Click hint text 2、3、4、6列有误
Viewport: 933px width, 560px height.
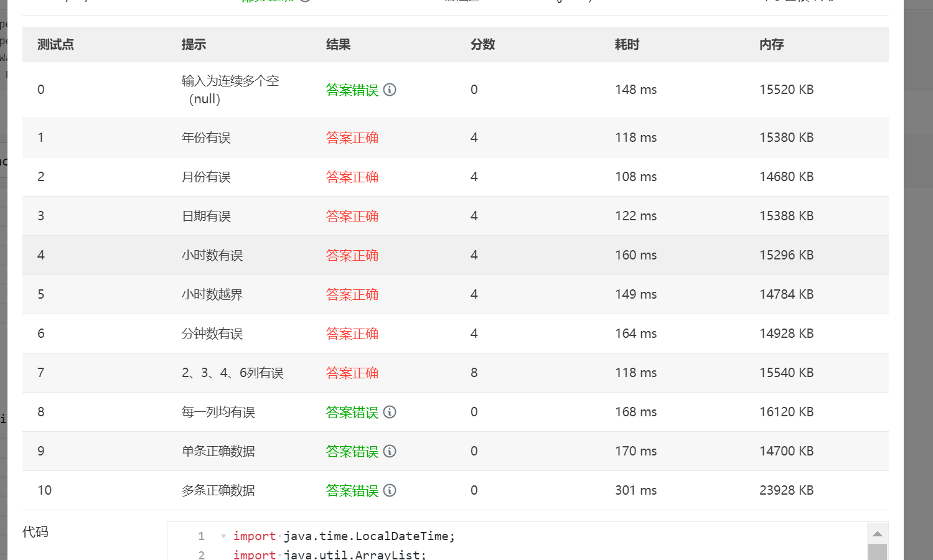click(233, 373)
